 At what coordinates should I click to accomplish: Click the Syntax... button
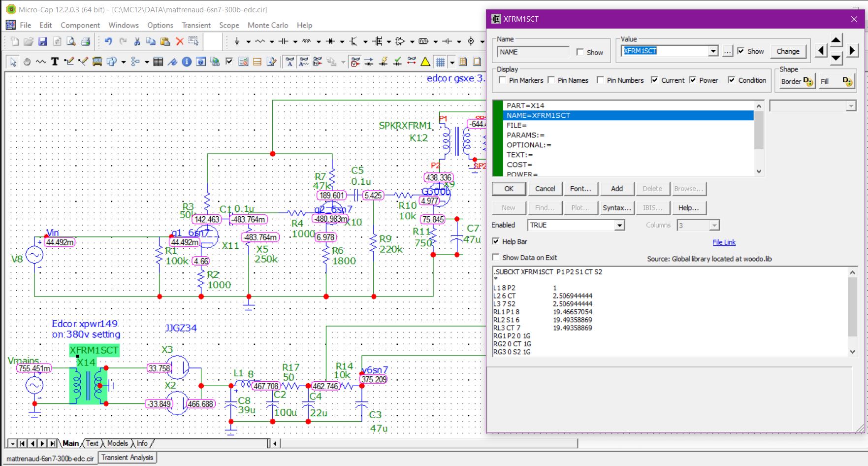[x=617, y=208]
